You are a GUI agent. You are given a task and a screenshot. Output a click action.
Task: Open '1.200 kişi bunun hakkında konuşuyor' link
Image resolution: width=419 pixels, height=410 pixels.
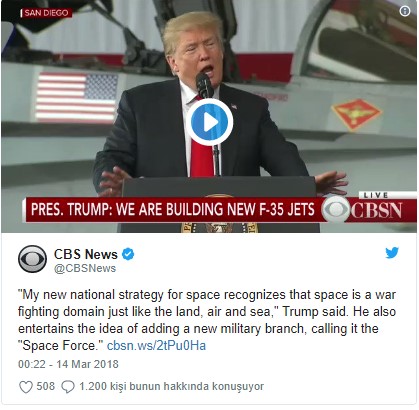[171, 387]
